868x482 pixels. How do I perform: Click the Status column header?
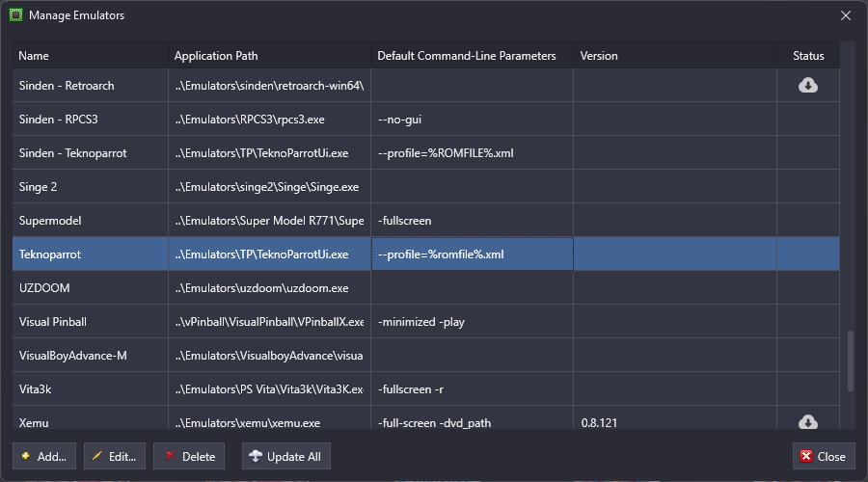click(x=808, y=56)
